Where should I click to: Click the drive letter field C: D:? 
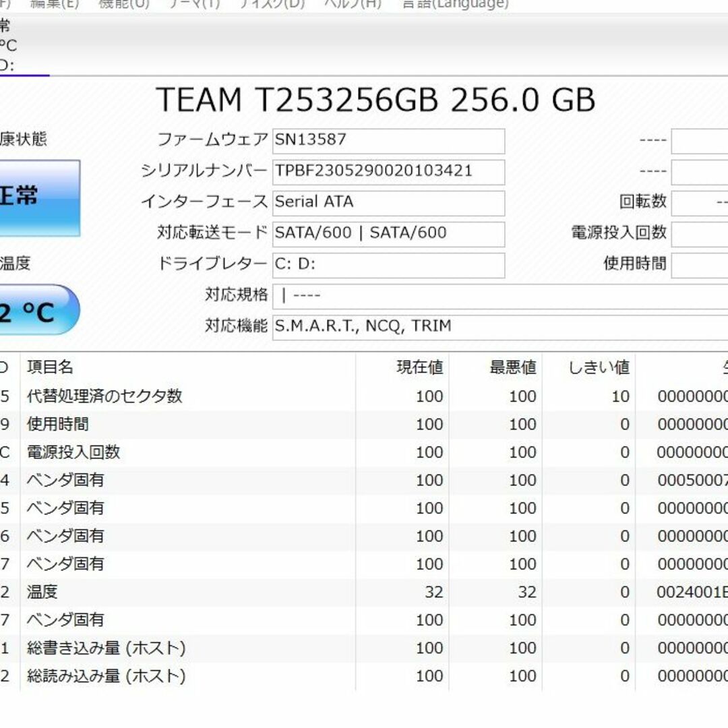389,266
